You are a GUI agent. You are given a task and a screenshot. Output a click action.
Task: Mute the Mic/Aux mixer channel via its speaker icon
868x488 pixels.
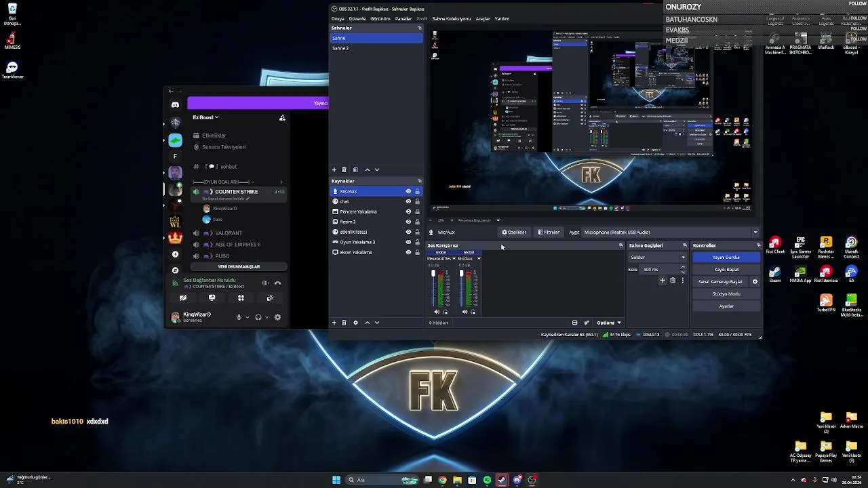[465, 312]
